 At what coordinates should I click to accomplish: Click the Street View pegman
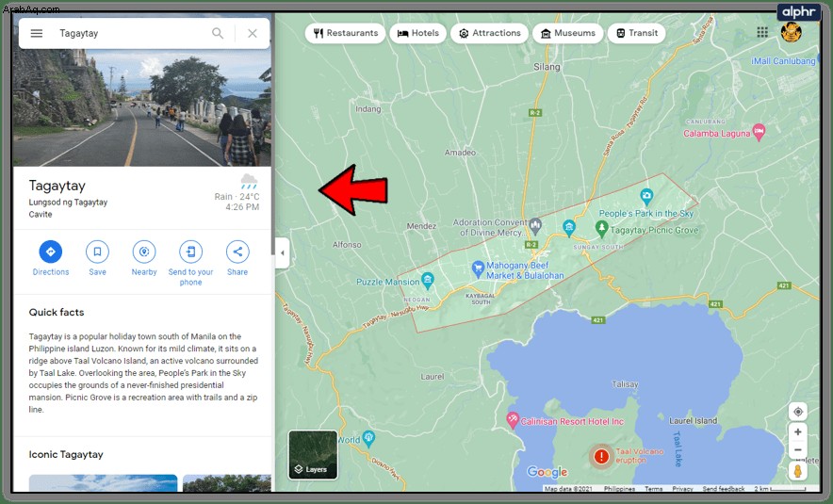(x=797, y=471)
